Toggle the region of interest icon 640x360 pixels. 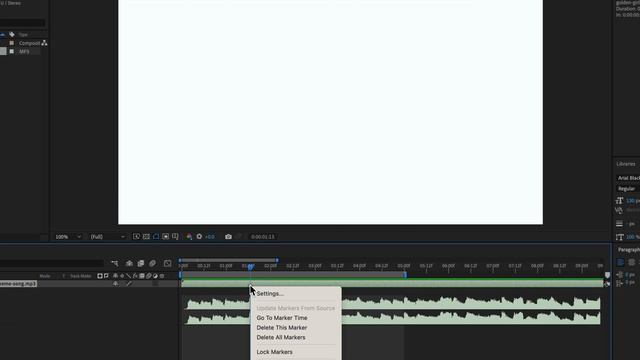click(165, 237)
